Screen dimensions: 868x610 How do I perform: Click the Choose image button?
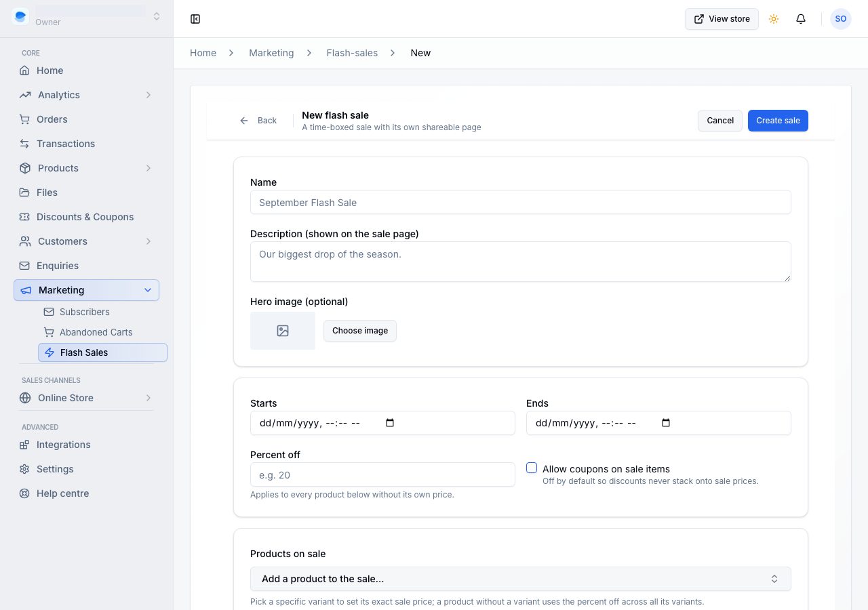[x=360, y=331]
